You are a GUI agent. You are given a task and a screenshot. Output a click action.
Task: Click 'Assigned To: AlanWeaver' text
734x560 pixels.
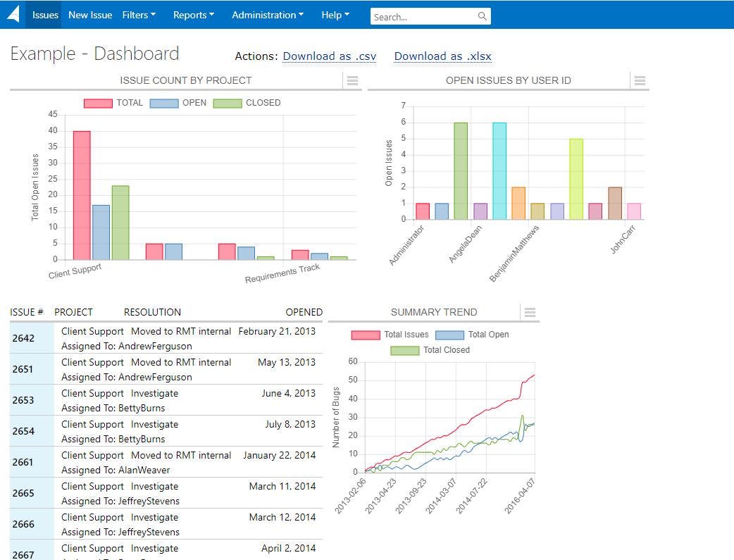pyautogui.click(x=116, y=470)
